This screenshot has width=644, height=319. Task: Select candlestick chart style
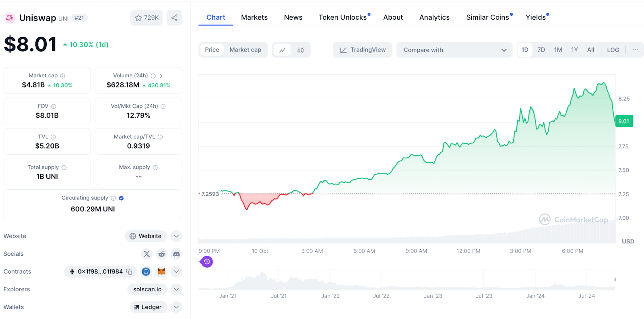click(301, 50)
